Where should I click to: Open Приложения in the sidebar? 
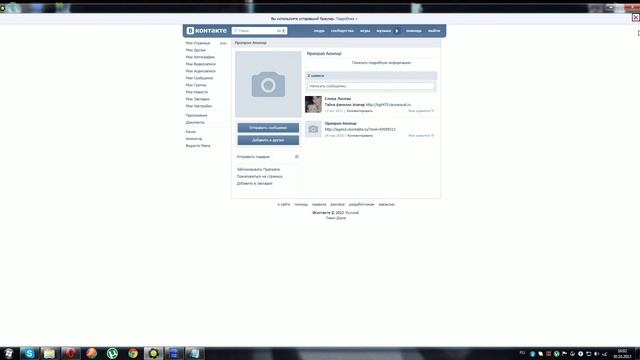click(x=196, y=116)
